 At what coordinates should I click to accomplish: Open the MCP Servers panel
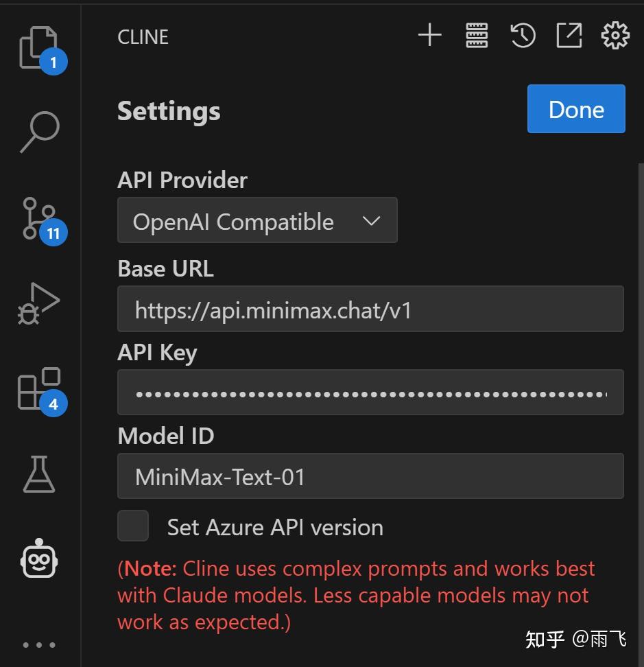click(x=477, y=36)
